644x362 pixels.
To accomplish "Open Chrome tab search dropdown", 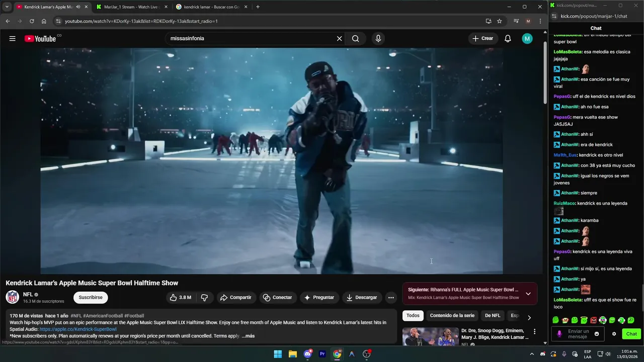I will 7,7.
